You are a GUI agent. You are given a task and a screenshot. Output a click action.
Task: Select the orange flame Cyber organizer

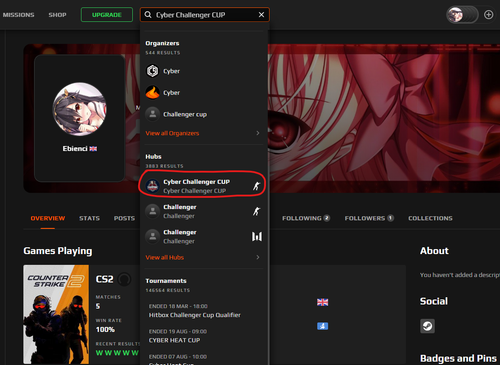pyautogui.click(x=153, y=92)
